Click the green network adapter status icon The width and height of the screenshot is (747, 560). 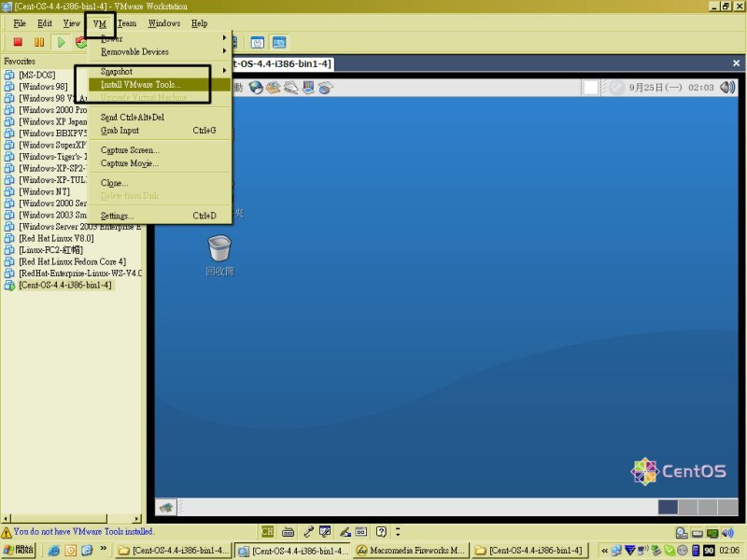(712, 533)
